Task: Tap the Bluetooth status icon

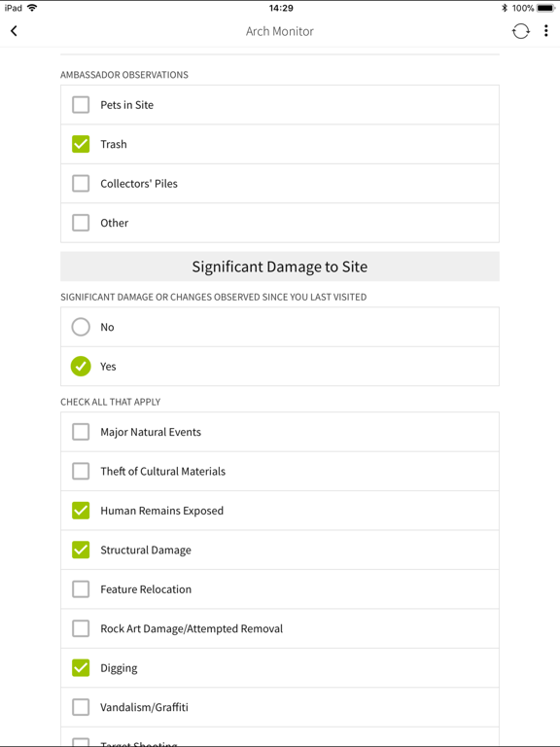Action: tap(505, 8)
